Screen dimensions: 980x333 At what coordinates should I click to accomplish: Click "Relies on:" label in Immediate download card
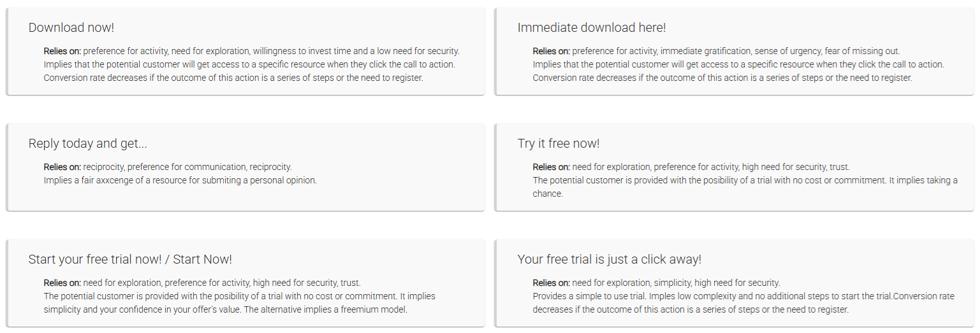(x=552, y=51)
